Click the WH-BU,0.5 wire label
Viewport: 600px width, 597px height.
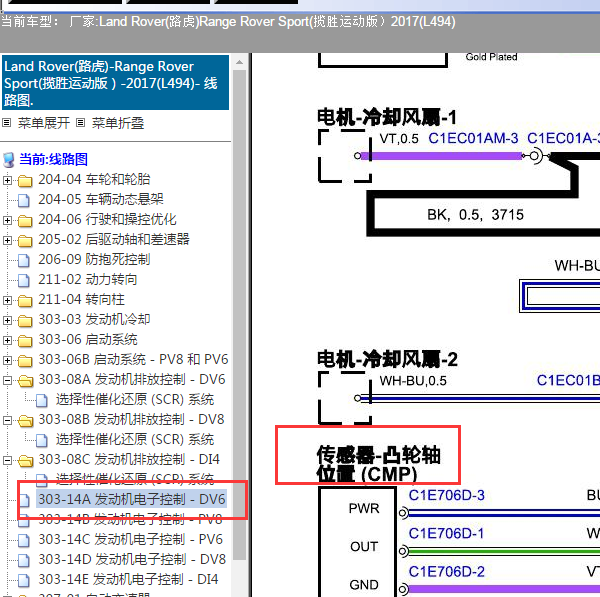[x=413, y=381]
